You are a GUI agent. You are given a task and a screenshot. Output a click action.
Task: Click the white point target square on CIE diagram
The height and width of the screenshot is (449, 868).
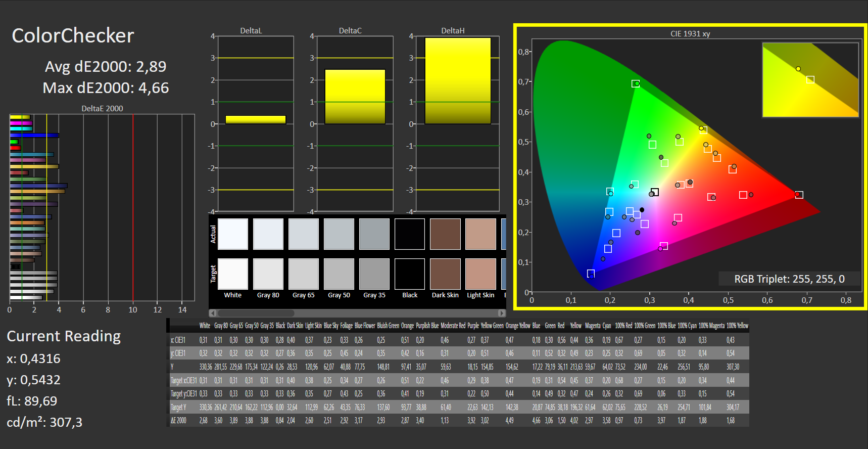[655, 192]
